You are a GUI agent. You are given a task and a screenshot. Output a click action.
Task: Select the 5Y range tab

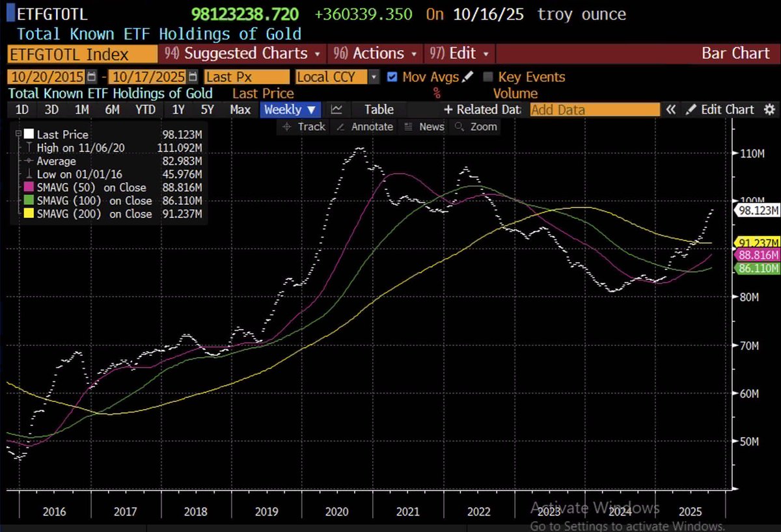(x=207, y=110)
